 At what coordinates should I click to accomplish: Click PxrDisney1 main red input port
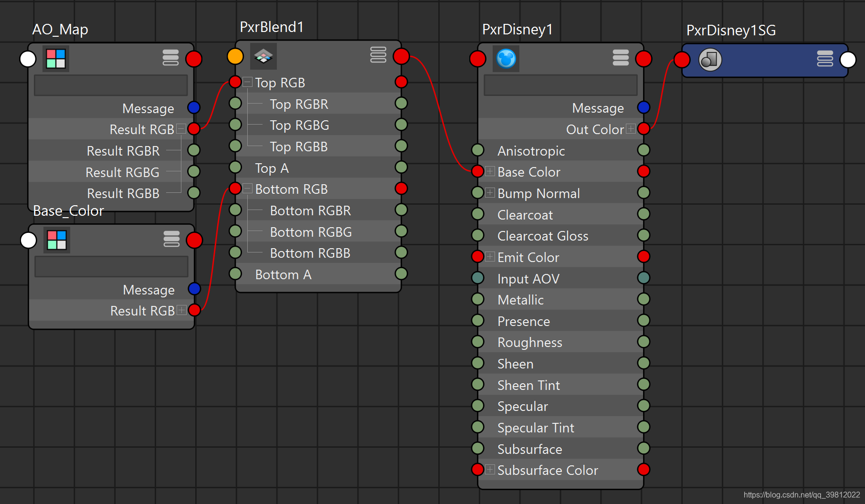(478, 59)
